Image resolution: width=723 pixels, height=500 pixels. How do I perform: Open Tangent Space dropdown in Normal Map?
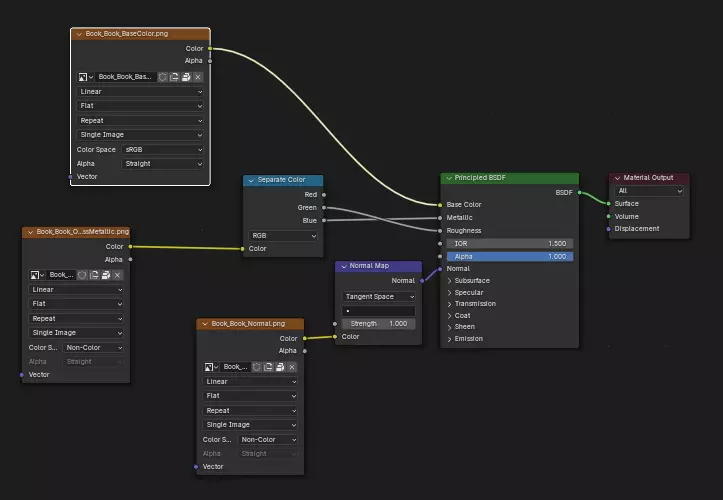coord(378,297)
